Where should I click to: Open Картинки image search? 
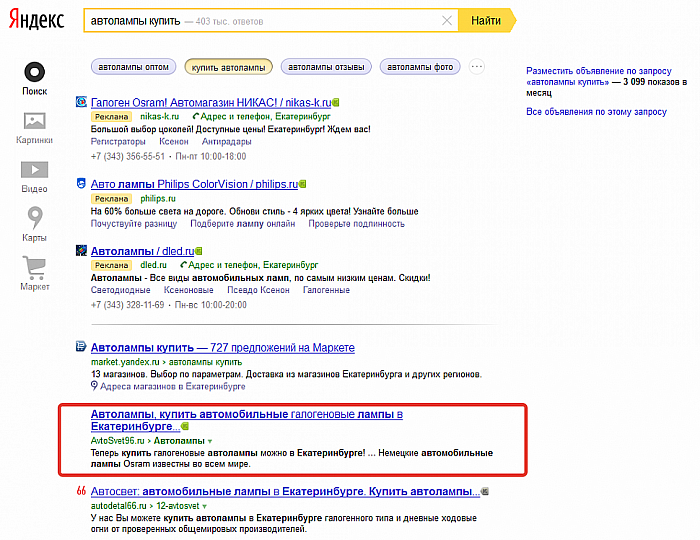pyautogui.click(x=34, y=128)
